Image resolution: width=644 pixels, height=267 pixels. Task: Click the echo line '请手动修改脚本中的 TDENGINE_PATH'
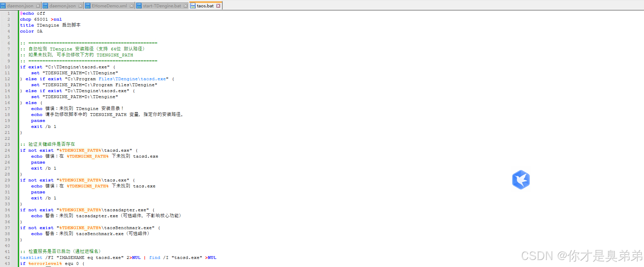108,115
